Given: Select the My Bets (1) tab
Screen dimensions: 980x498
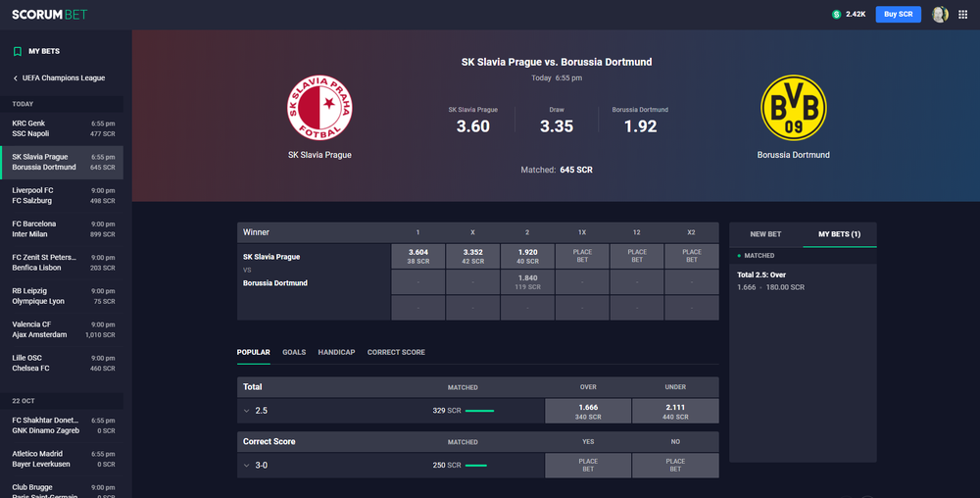Looking at the screenshot, I should pyautogui.click(x=840, y=234).
